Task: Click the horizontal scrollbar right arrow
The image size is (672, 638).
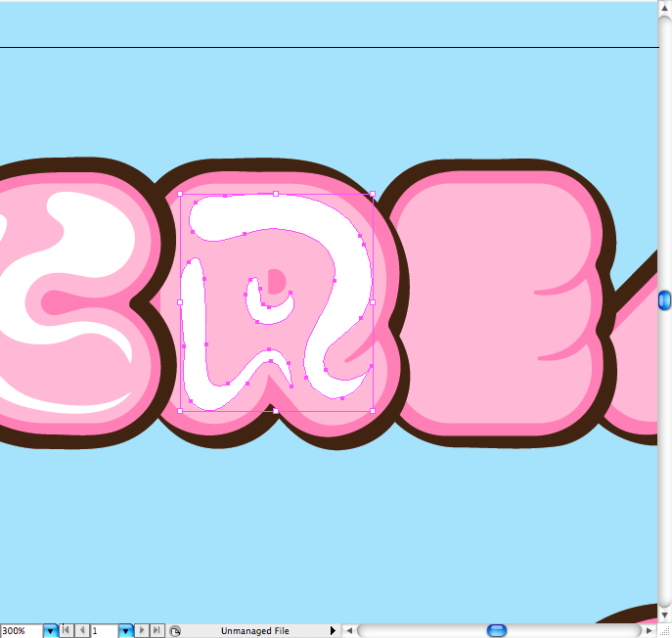Action: (650, 631)
